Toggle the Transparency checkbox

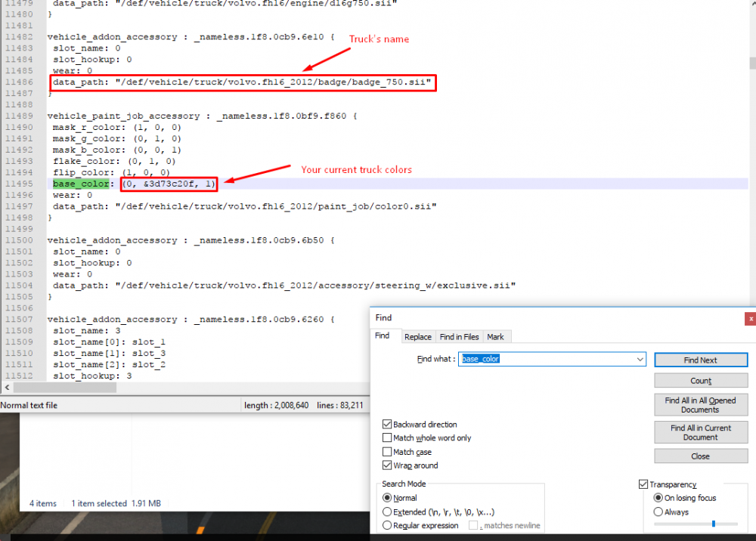[x=643, y=484]
